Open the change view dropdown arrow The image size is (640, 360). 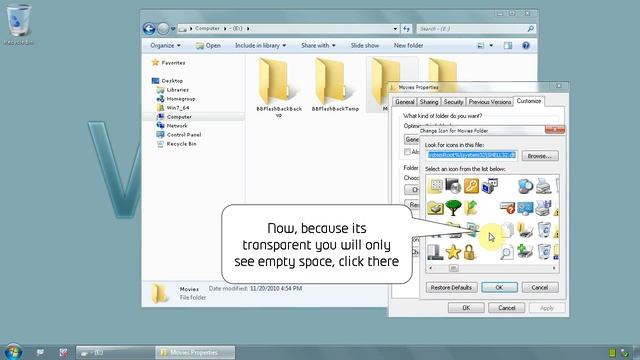point(491,45)
